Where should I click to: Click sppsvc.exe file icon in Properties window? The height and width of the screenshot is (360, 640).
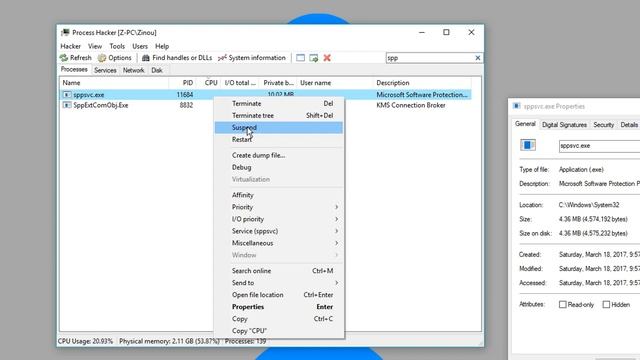[528, 145]
